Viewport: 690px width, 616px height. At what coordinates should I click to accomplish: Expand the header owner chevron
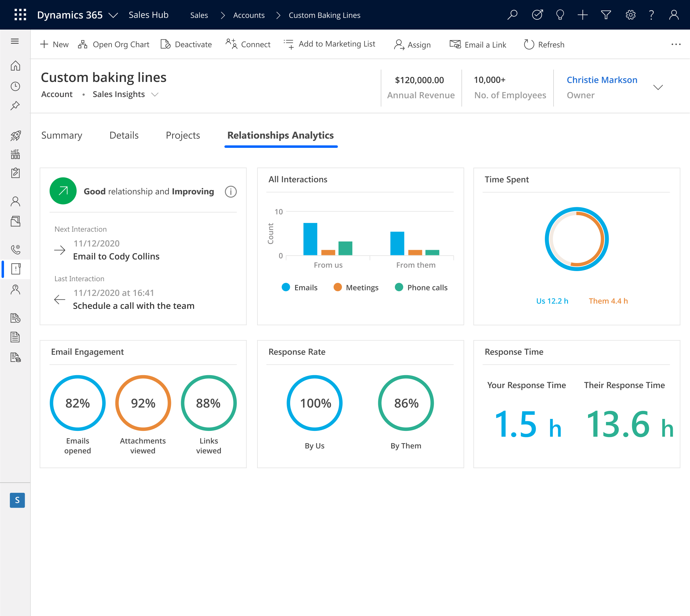(x=658, y=87)
